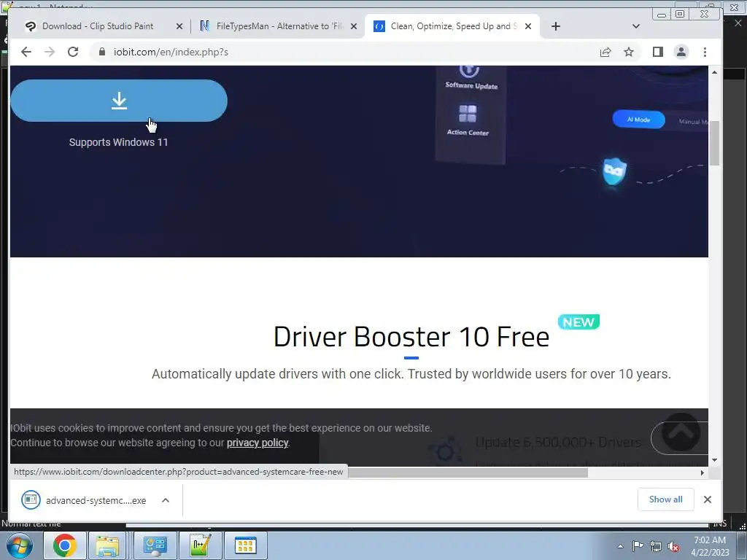Expand the tab search dropdown
The image size is (747, 560).
click(636, 26)
